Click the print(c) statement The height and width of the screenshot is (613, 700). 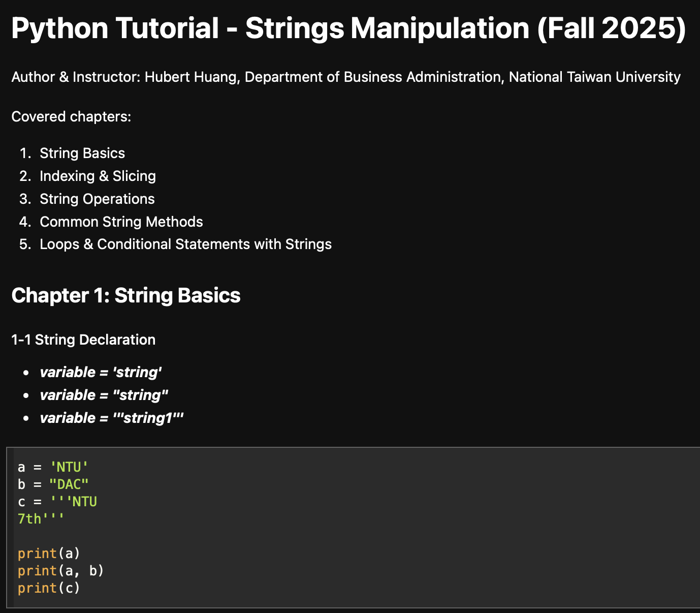49,588
